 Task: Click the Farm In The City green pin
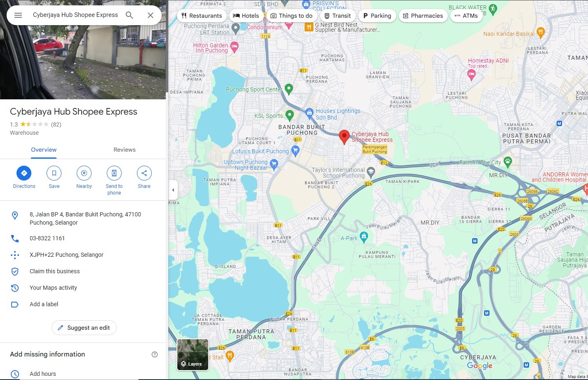click(508, 162)
